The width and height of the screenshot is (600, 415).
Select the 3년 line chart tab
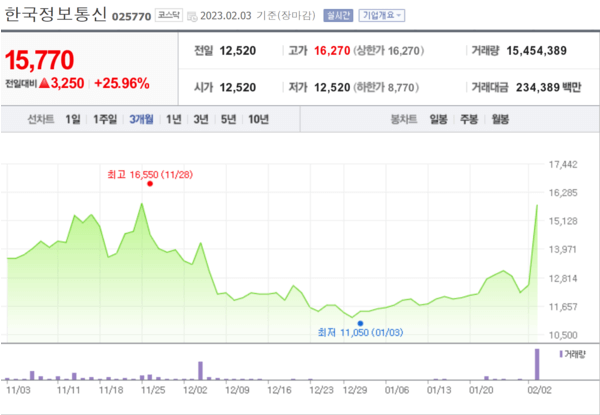tap(201, 119)
